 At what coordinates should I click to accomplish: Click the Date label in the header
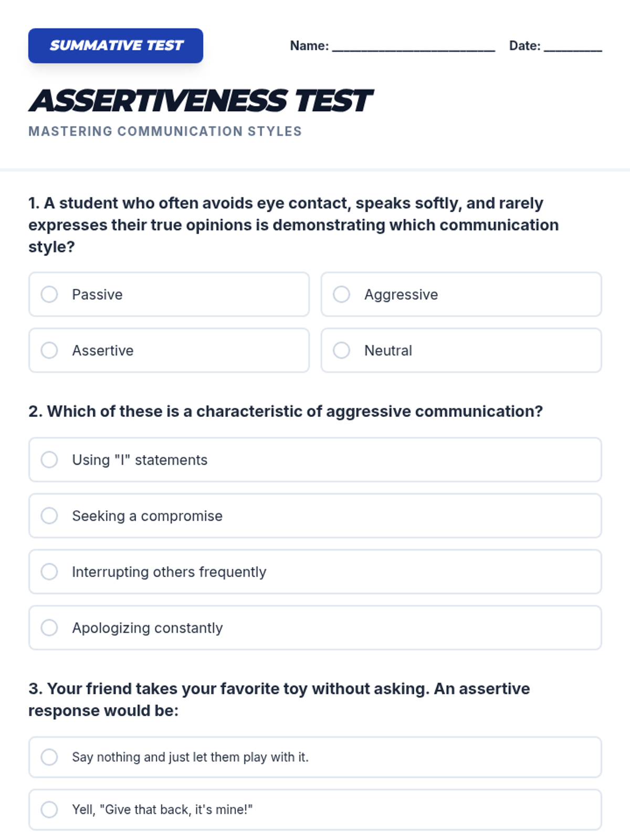tap(524, 46)
